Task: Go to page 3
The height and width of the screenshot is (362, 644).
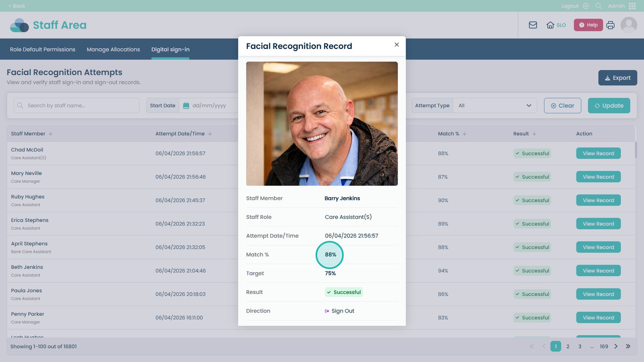Action: [580, 346]
